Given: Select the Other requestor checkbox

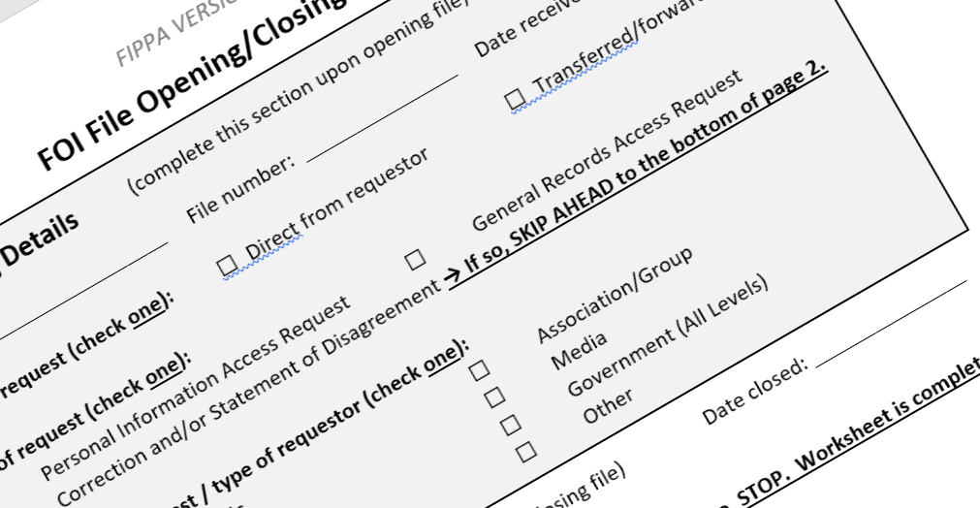Looking at the screenshot, I should point(526,451).
